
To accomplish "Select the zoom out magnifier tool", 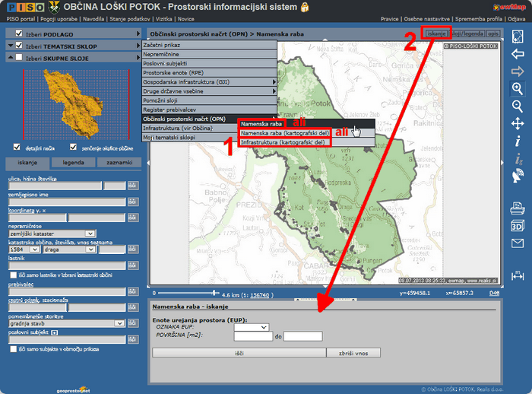I will point(518,106).
